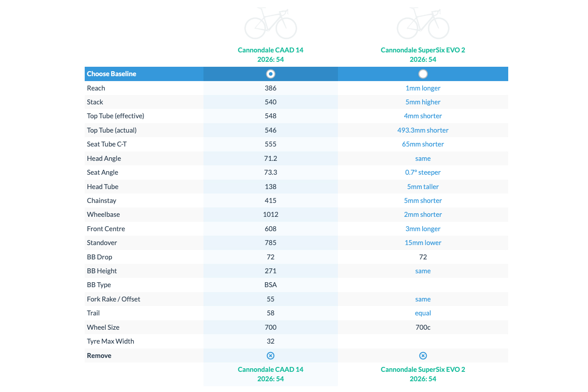
Task: Click the '5mm higher' Stack difference
Action: click(423, 102)
